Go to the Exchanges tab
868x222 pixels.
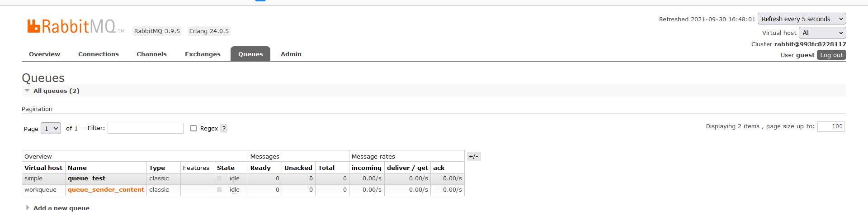tap(203, 54)
